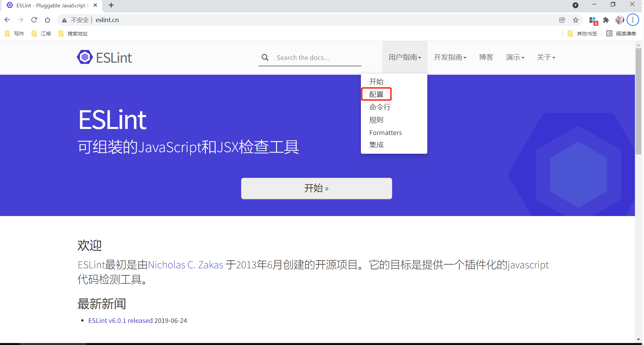This screenshot has width=644, height=345.
Task: Click the 开始 » start button
Action: 316,188
